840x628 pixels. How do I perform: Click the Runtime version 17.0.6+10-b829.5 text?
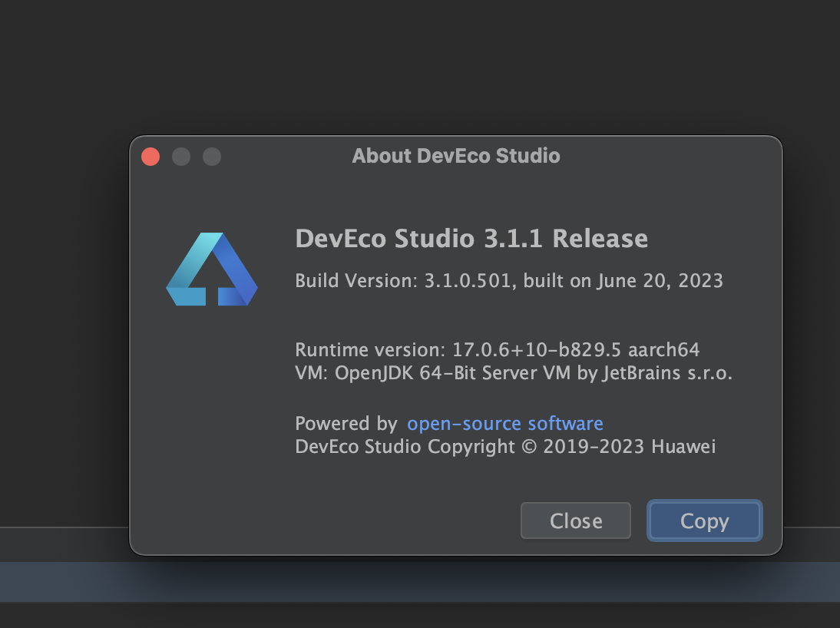458,350
